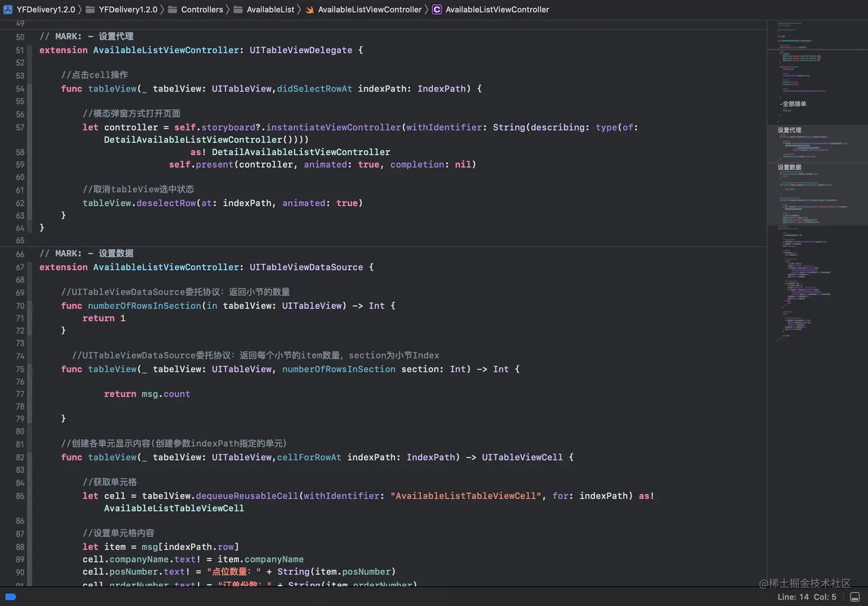Click the //取消tableView选中状态 comment
The height and width of the screenshot is (606, 868).
click(138, 189)
